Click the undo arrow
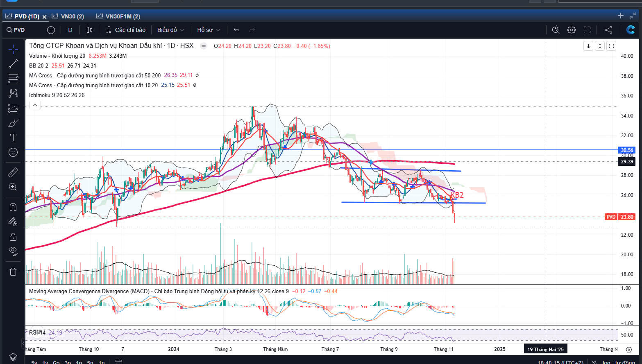Image resolution: width=642 pixels, height=364 pixels. click(x=236, y=30)
